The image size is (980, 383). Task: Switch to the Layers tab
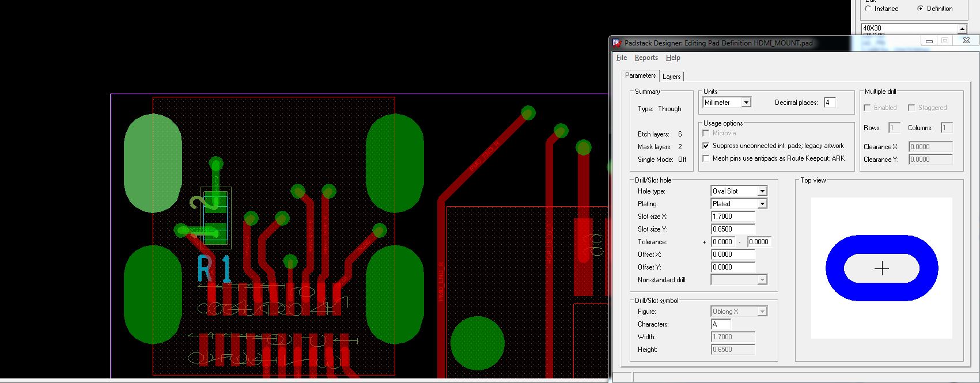671,77
